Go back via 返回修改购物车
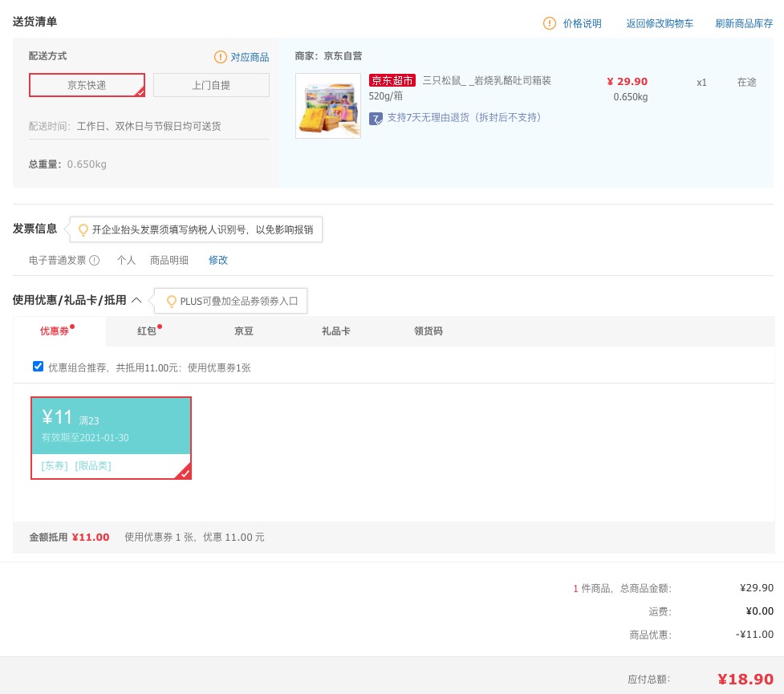The height and width of the screenshot is (694, 784). pyautogui.click(x=660, y=23)
